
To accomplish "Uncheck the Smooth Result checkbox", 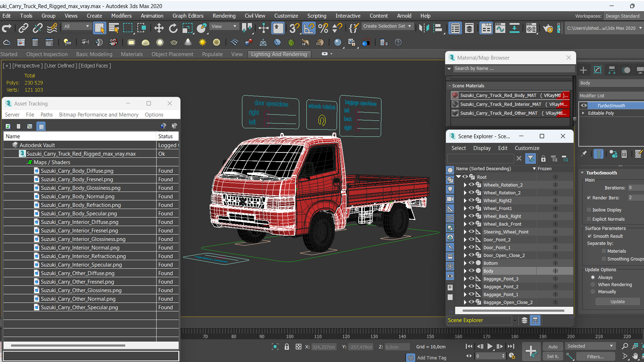I will tap(589, 236).
